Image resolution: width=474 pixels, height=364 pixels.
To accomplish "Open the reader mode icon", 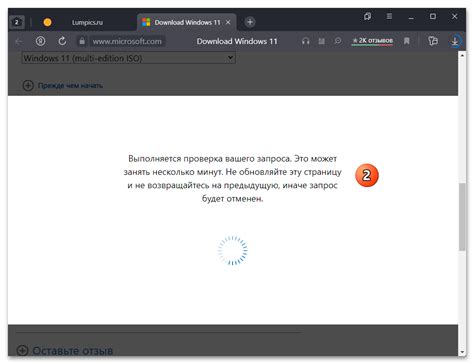I will click(x=321, y=41).
